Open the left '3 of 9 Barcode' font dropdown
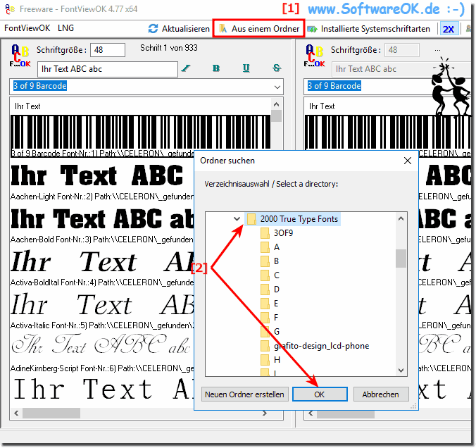Viewport: 476px width, 448px height. [x=277, y=87]
